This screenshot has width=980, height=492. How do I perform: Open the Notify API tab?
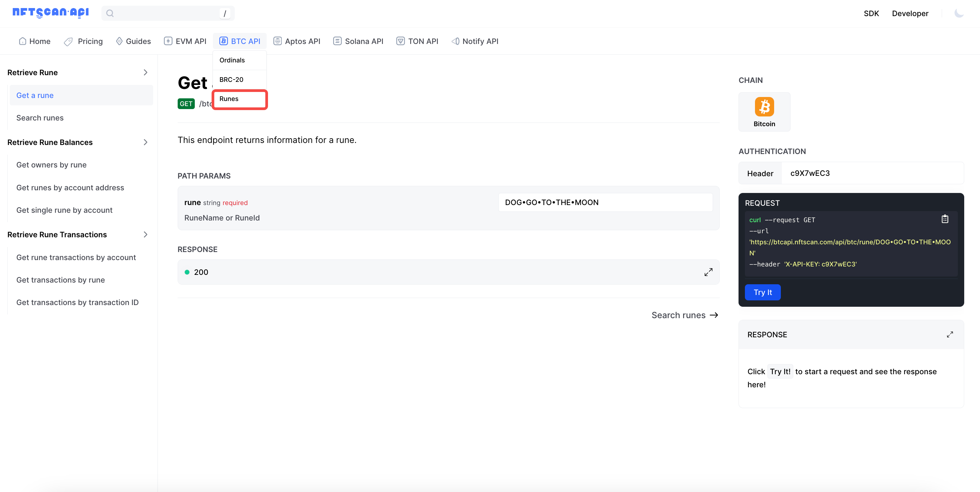point(475,41)
